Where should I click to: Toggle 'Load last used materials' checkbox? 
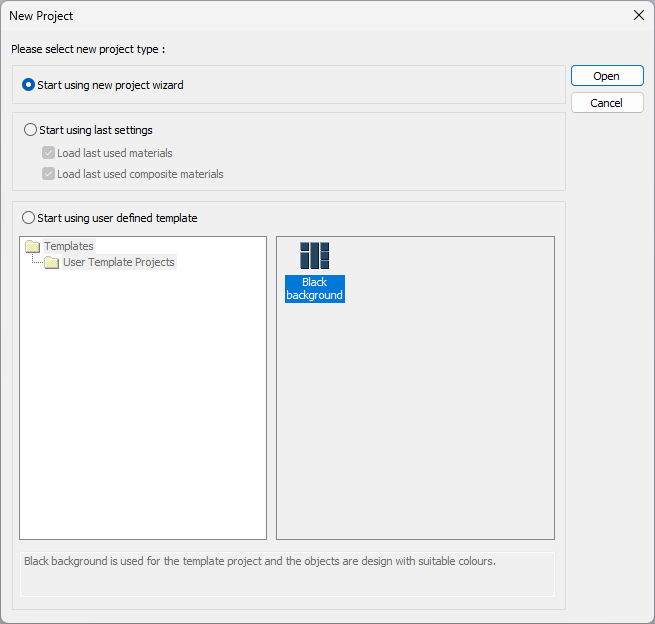point(48,153)
